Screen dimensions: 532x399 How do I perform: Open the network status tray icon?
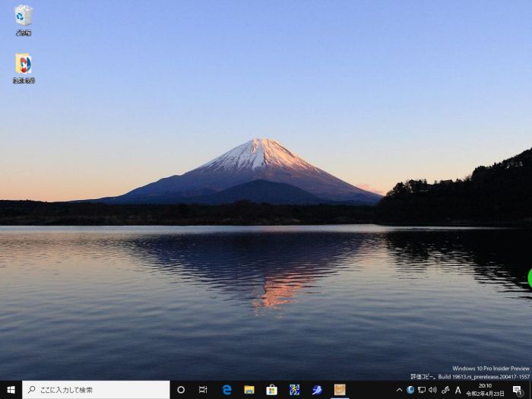coord(421,390)
